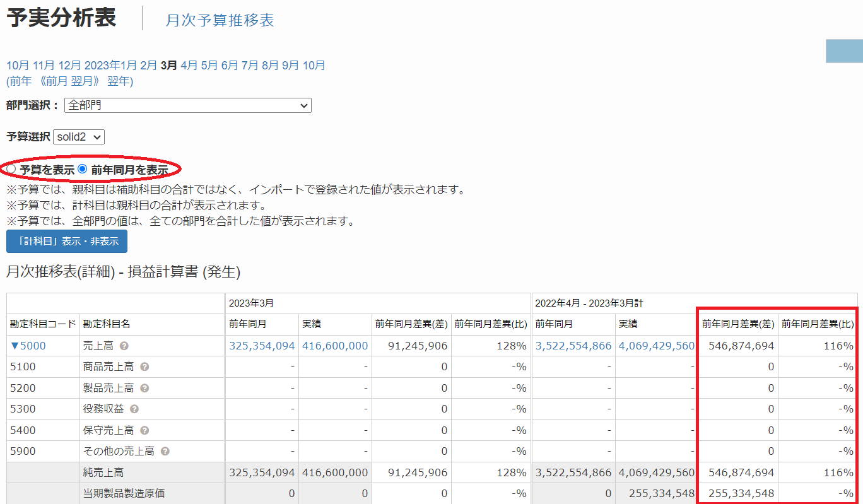Select the 予算を表示 radio button
The height and width of the screenshot is (504, 863).
(x=11, y=169)
